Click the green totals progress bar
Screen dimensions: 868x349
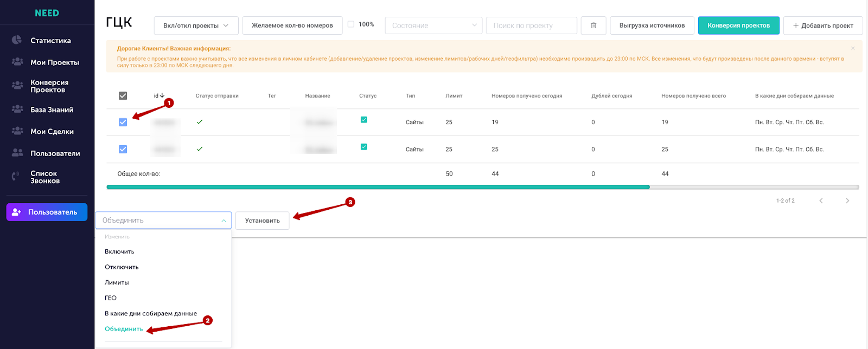tap(378, 187)
